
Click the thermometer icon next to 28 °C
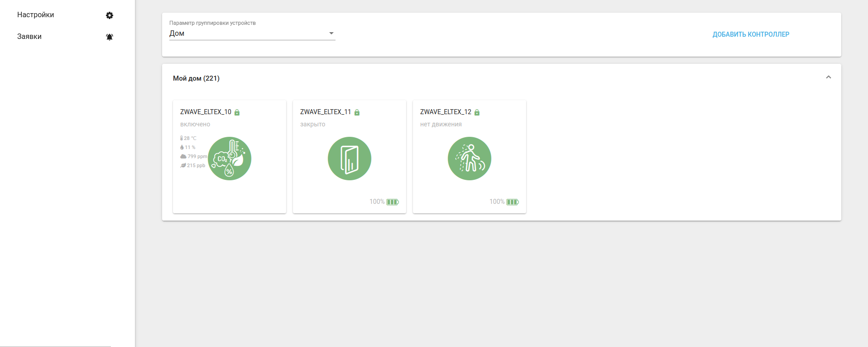tap(182, 138)
